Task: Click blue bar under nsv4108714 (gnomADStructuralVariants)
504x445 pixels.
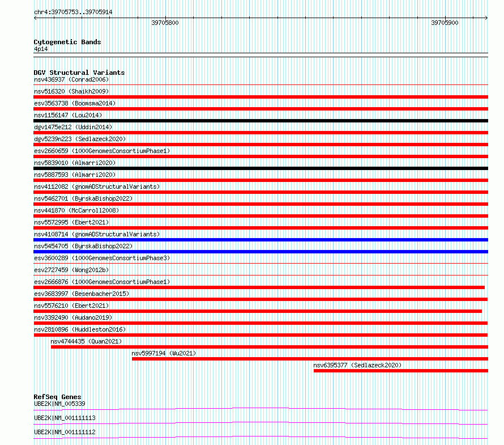Action: [260, 240]
